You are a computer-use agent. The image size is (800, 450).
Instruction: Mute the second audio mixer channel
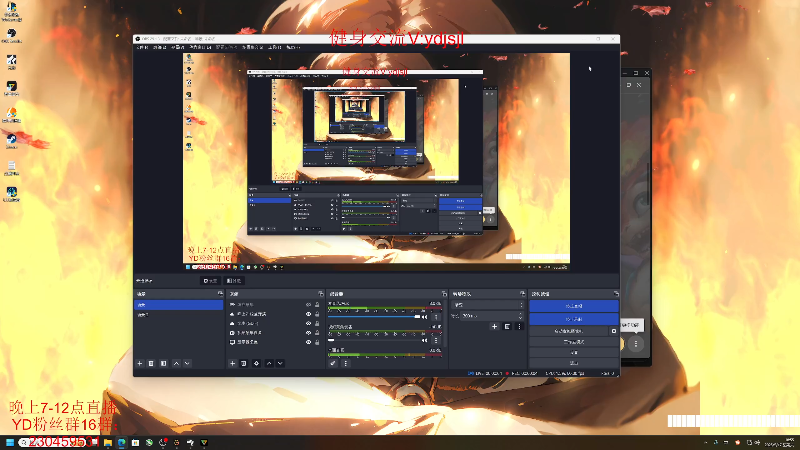tap(424, 340)
